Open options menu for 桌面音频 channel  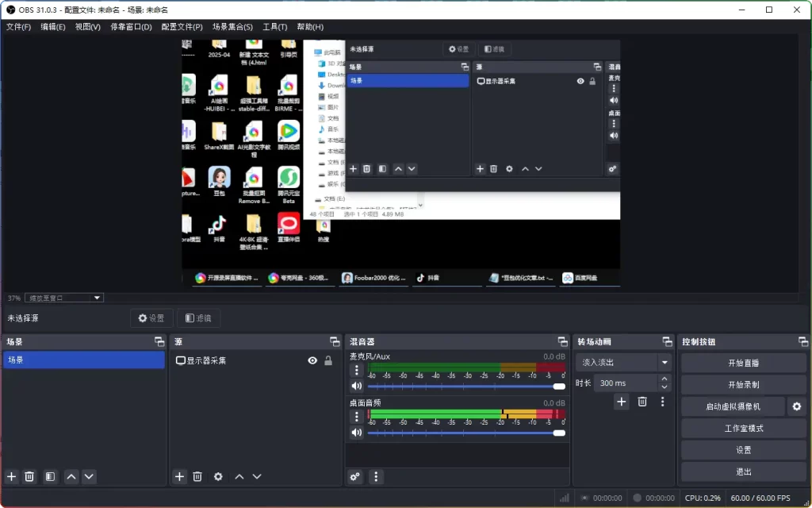[x=357, y=416]
